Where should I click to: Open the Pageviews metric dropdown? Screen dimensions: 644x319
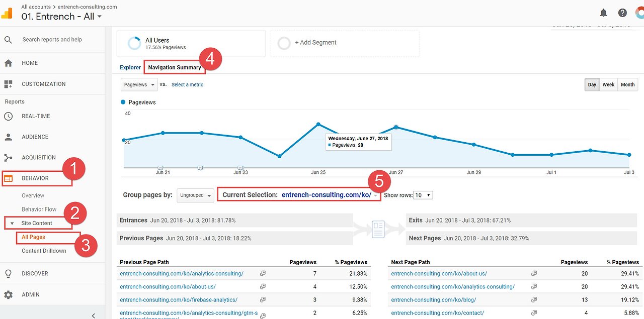point(139,85)
